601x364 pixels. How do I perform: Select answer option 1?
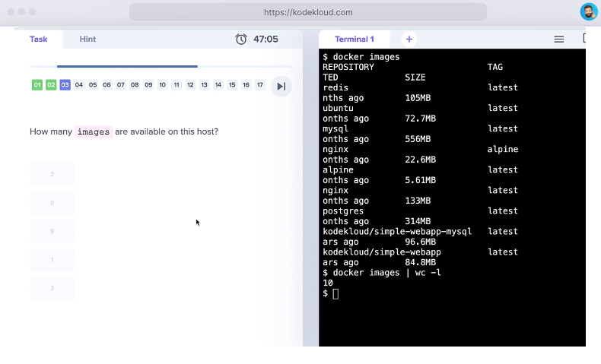[52, 260]
